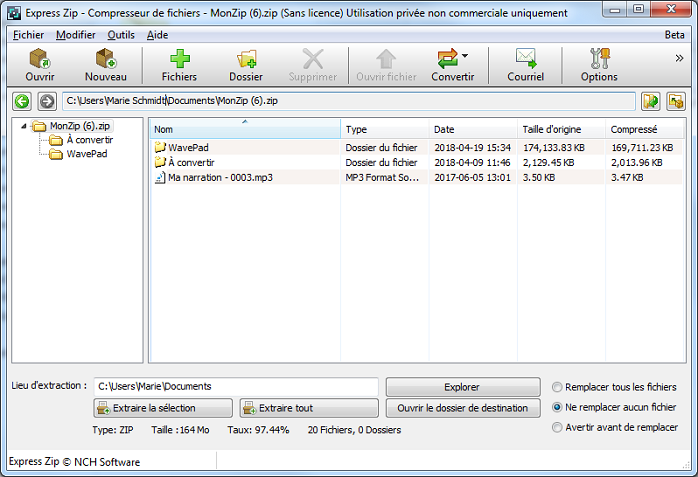Click the last folder icon beside the path bar
This screenshot has width=698, height=477.
676,101
